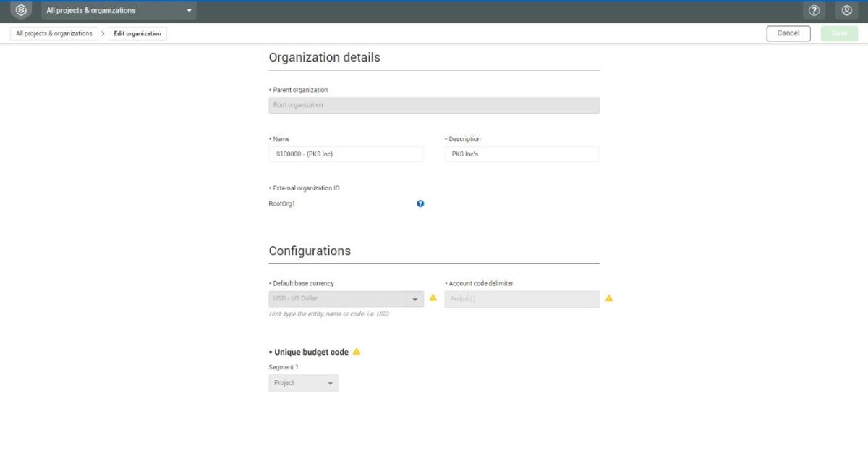This screenshot has height=475, width=868.
Task: Click the blue help icon beside RootOrg1
Action: (x=420, y=204)
